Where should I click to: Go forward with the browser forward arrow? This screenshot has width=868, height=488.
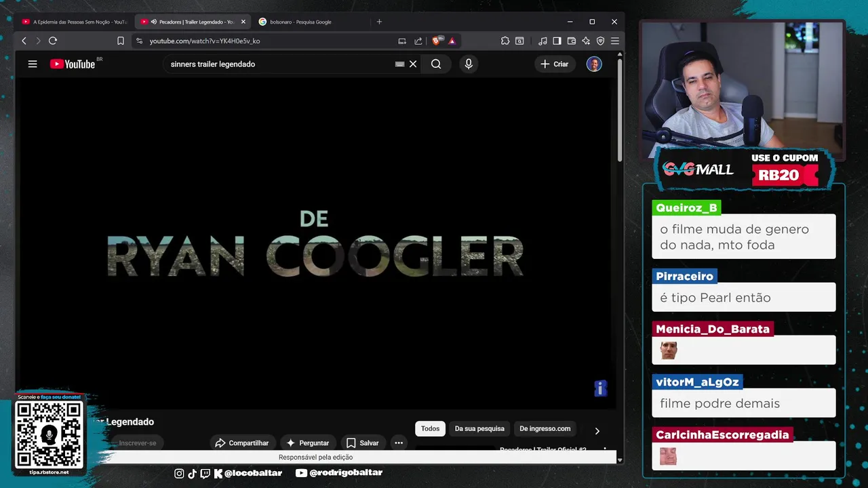[38, 41]
